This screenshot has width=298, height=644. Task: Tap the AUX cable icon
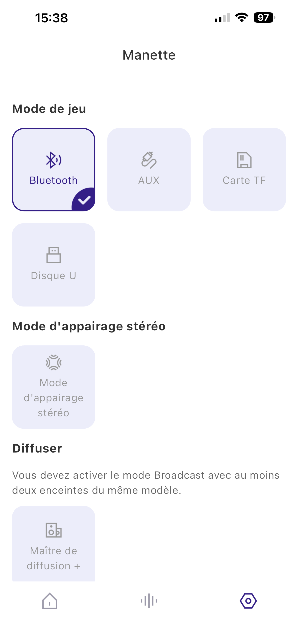149,160
